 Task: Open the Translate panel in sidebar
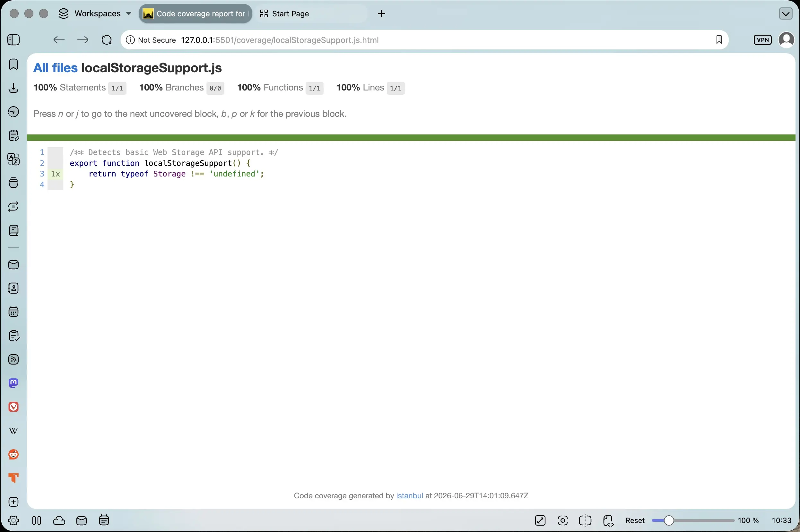click(13, 159)
